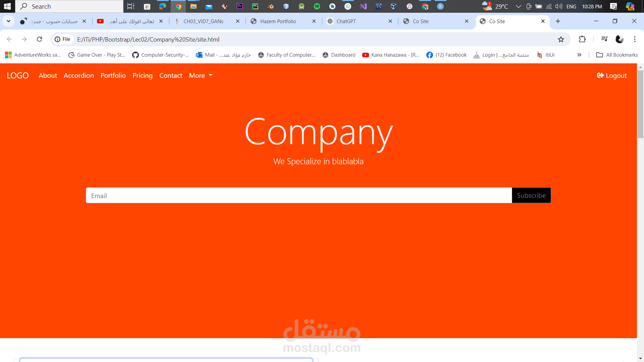The image size is (644, 362).
Task: Open the Chrome profile avatar
Action: tap(620, 39)
